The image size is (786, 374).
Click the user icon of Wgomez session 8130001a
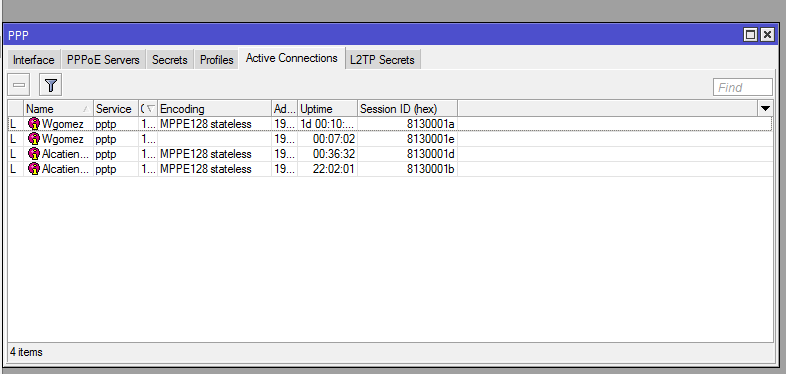click(34, 124)
